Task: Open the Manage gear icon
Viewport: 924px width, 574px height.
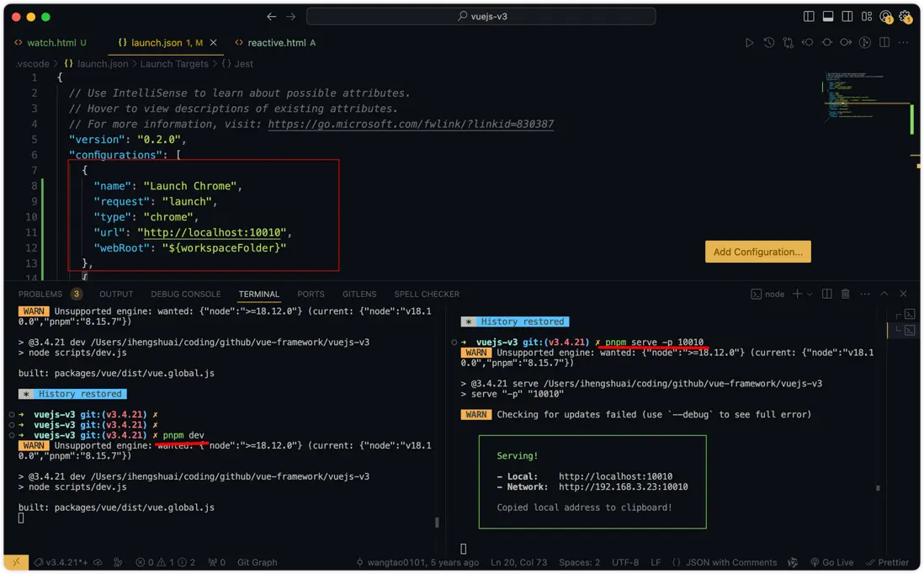Action: tap(905, 17)
